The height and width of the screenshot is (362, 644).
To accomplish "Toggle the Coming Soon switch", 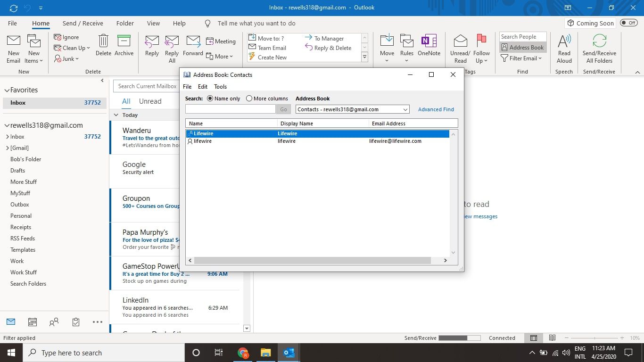I will [628, 23].
